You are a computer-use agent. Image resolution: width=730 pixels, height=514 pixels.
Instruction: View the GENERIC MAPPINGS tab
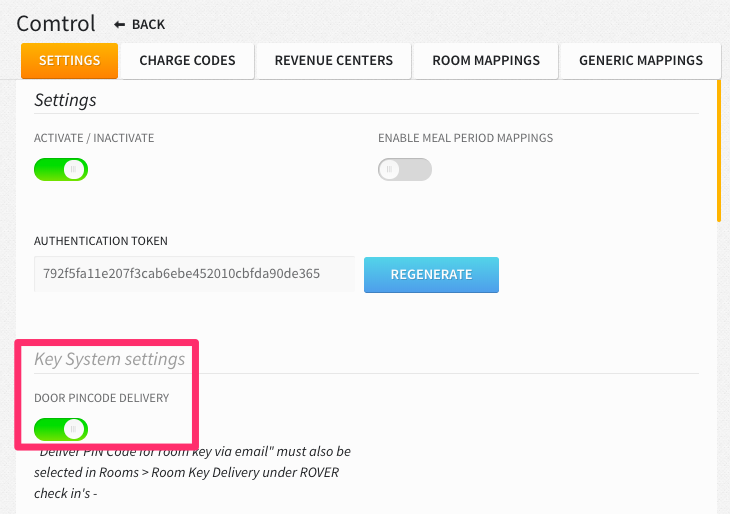pos(641,61)
